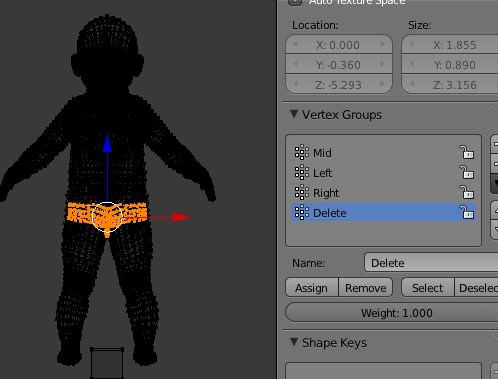Select the Right vertex group row
498x379 pixels.
383,192
